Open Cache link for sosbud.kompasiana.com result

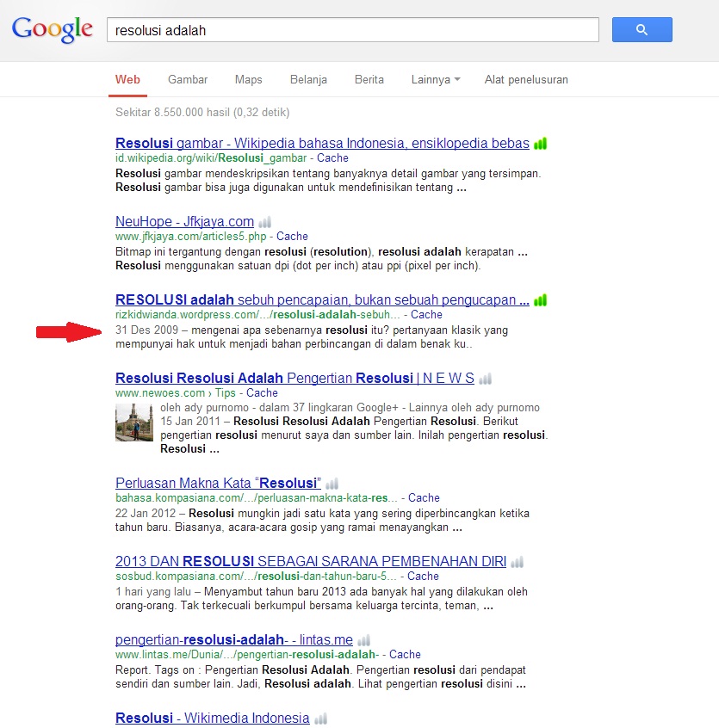pos(423,577)
